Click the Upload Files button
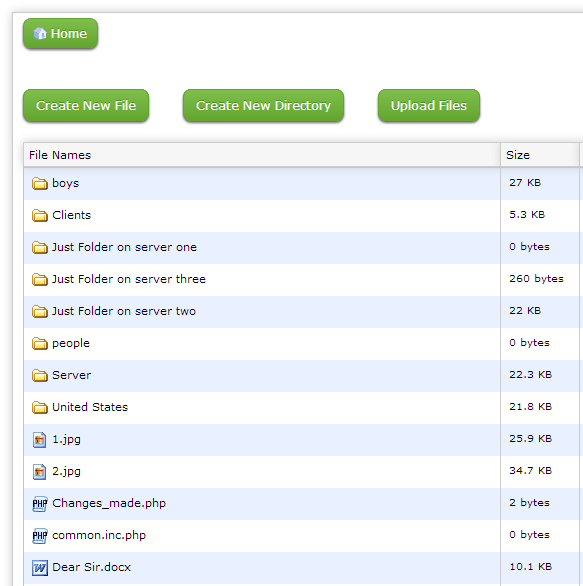Viewport: 583px width, 586px height. [429, 105]
